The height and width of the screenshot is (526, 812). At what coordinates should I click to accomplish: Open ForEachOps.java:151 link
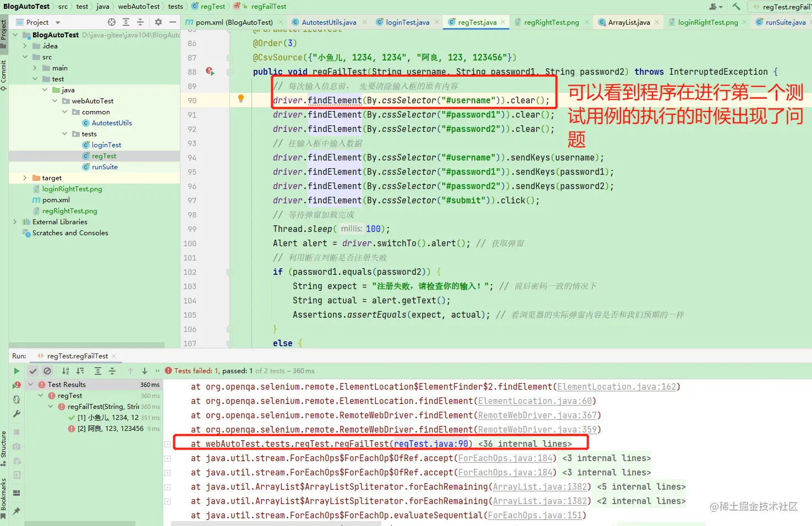(535, 516)
